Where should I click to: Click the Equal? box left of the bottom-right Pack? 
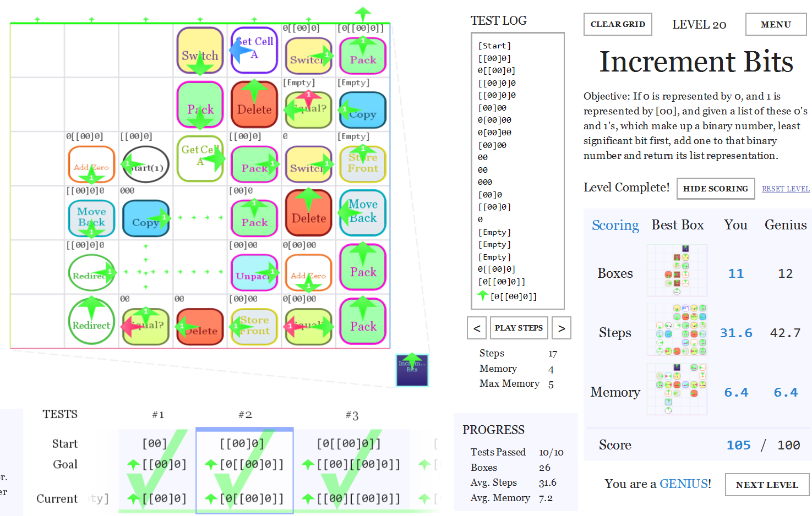[309, 327]
